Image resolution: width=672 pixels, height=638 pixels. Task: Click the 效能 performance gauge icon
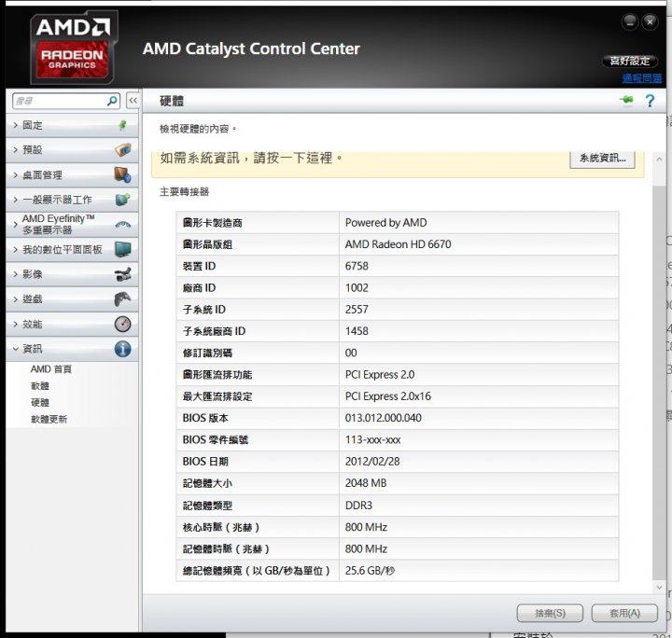(x=123, y=324)
